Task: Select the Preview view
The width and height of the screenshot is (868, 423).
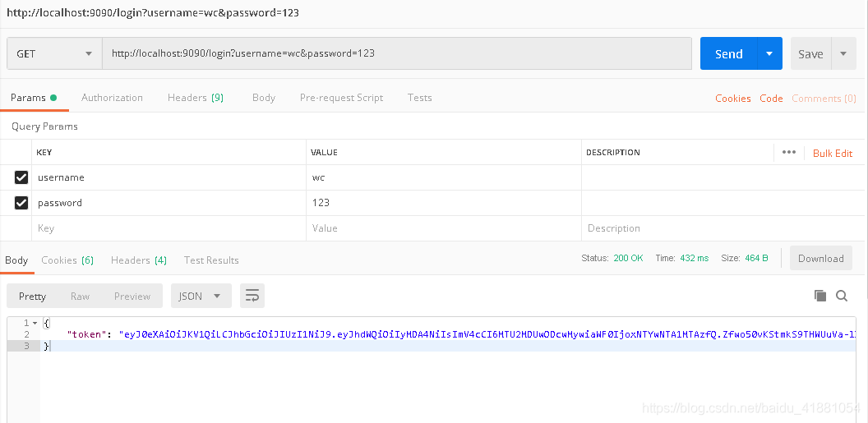Action: coord(132,297)
